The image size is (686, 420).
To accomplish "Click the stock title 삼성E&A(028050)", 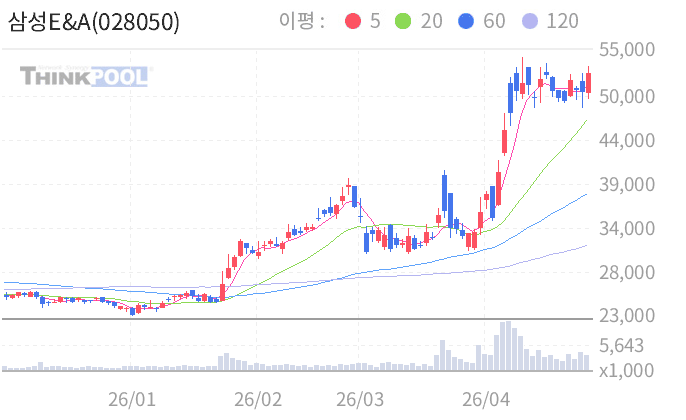I will tap(94, 22).
